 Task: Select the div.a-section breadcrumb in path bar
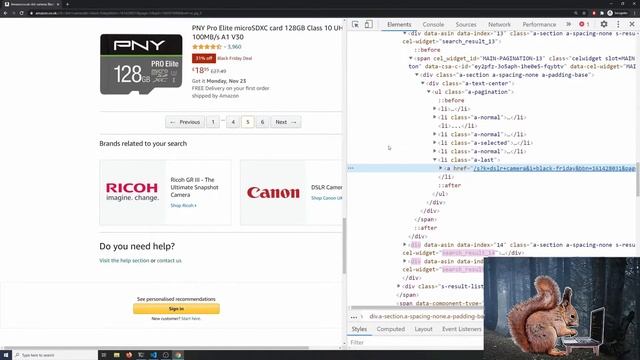click(x=426, y=316)
